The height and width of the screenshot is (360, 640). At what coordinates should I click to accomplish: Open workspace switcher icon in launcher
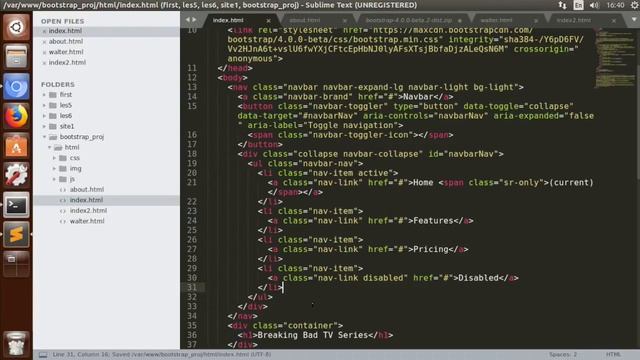pos(16,264)
